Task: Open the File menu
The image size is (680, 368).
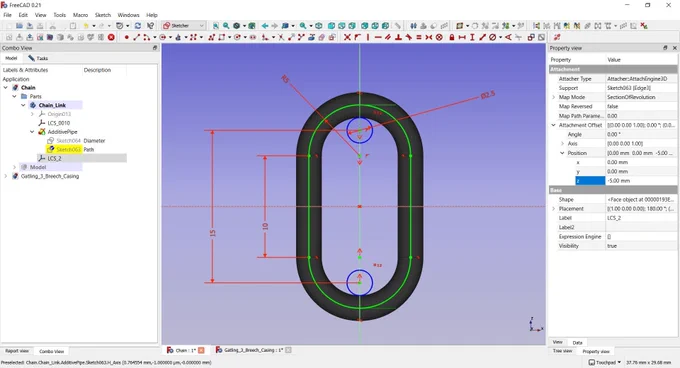Action: [x=7, y=15]
